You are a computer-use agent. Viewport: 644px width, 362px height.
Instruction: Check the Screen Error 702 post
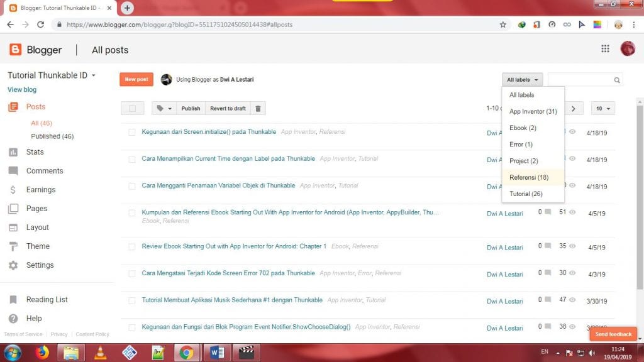(132, 274)
